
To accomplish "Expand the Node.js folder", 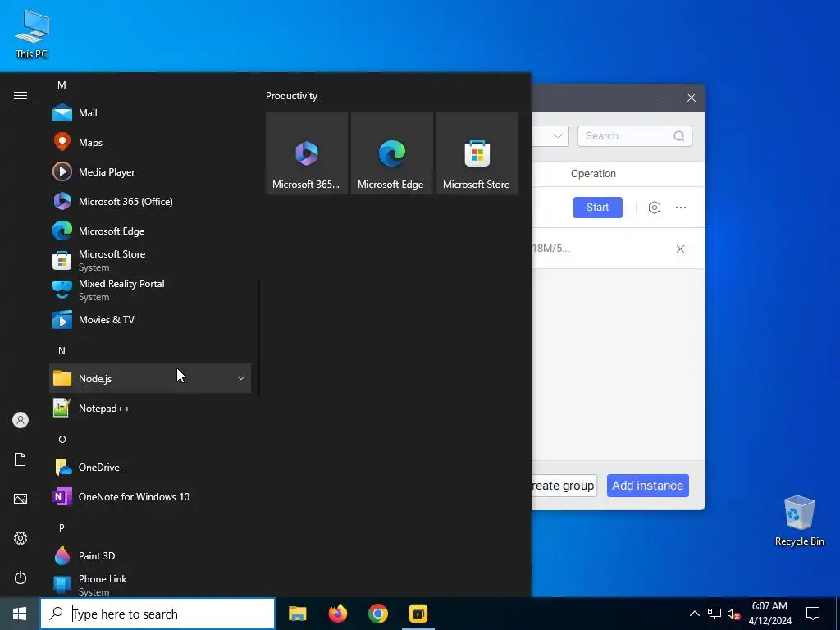I will coord(150,378).
